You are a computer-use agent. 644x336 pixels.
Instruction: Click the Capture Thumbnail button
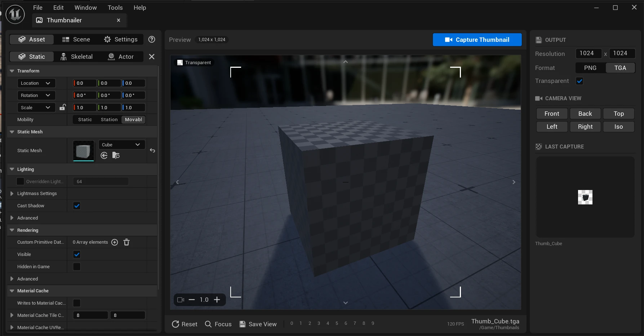point(477,40)
